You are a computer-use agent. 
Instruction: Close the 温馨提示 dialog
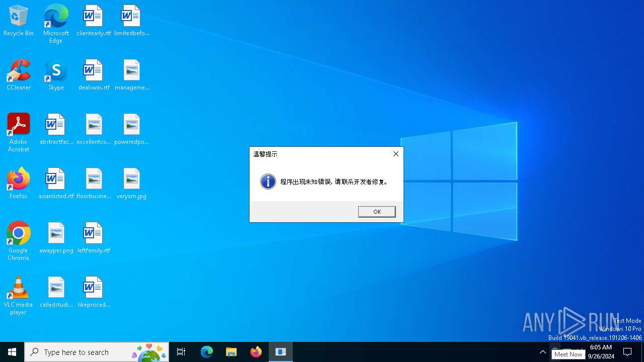click(395, 154)
